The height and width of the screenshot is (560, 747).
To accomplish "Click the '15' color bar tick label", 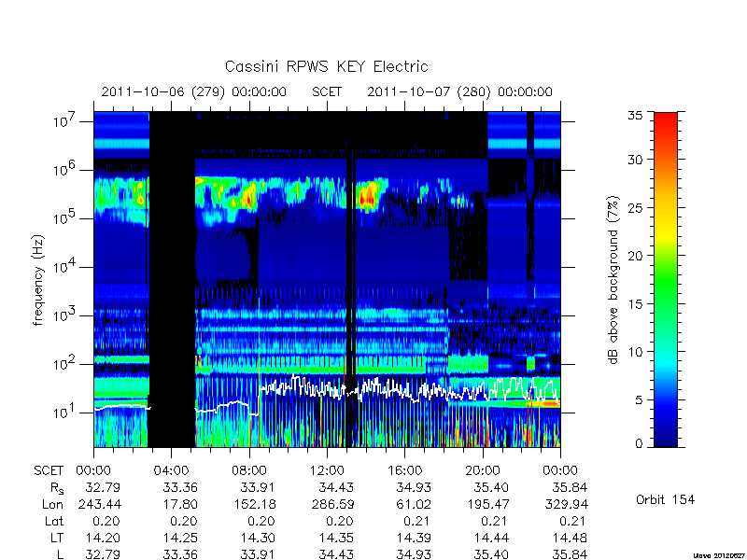I will pos(635,304).
